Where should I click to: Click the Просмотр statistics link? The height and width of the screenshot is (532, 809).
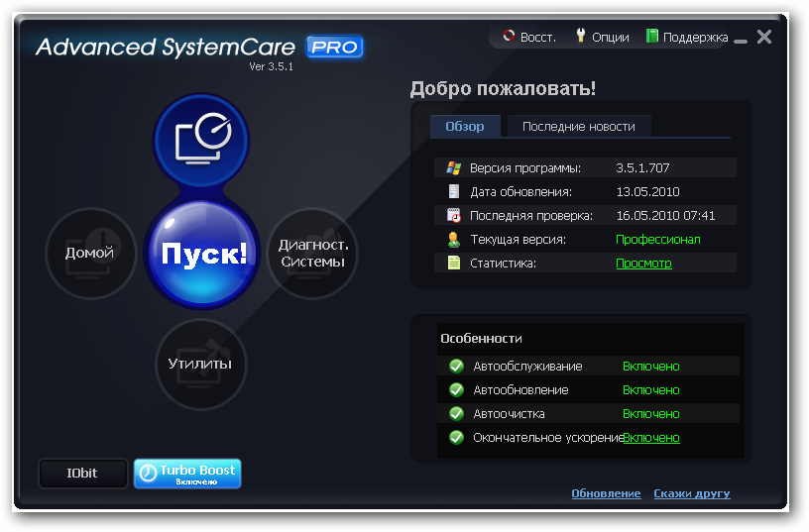click(643, 264)
